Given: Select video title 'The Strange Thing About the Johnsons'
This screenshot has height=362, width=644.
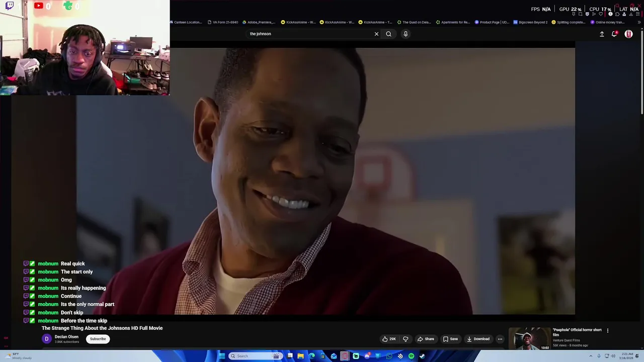Looking at the screenshot, I should (102, 328).
